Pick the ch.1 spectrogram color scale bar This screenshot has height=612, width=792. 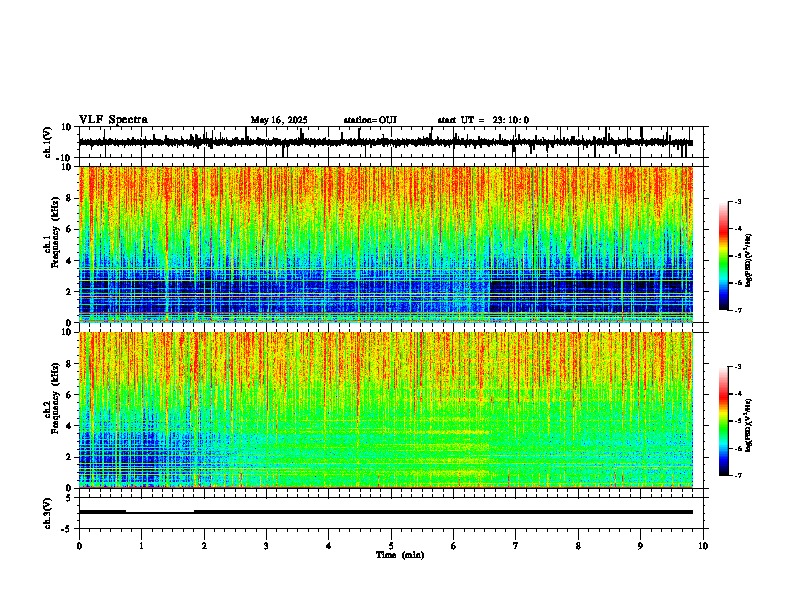[x=724, y=256]
